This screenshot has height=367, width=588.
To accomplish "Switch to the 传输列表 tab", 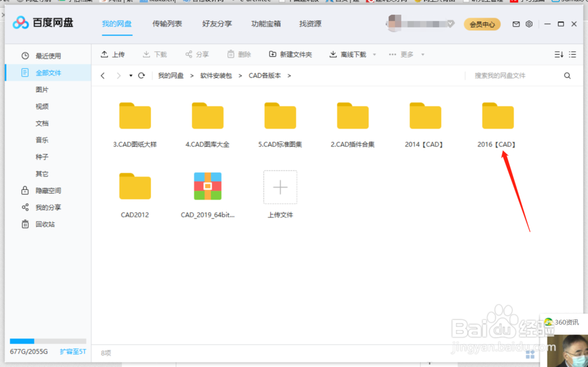I will (167, 24).
